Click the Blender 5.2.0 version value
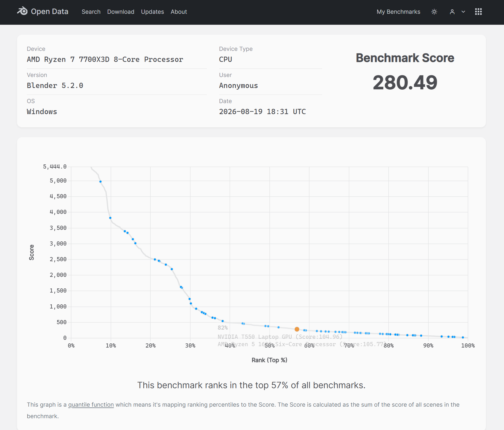 55,86
